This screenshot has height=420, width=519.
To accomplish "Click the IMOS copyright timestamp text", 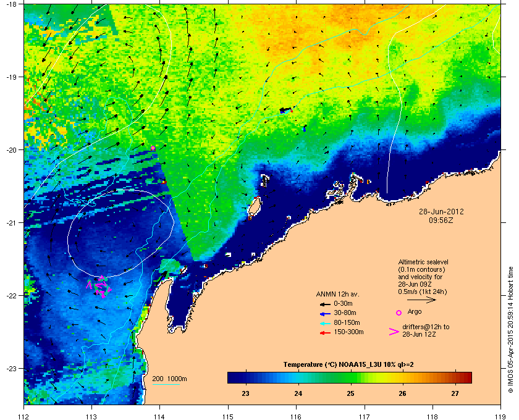I will 511,331.
